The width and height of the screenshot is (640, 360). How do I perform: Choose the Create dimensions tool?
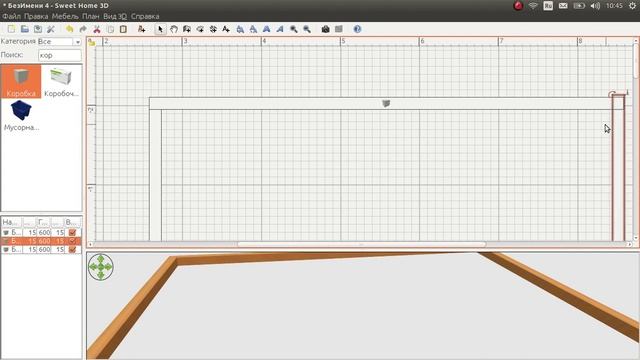(x=213, y=29)
